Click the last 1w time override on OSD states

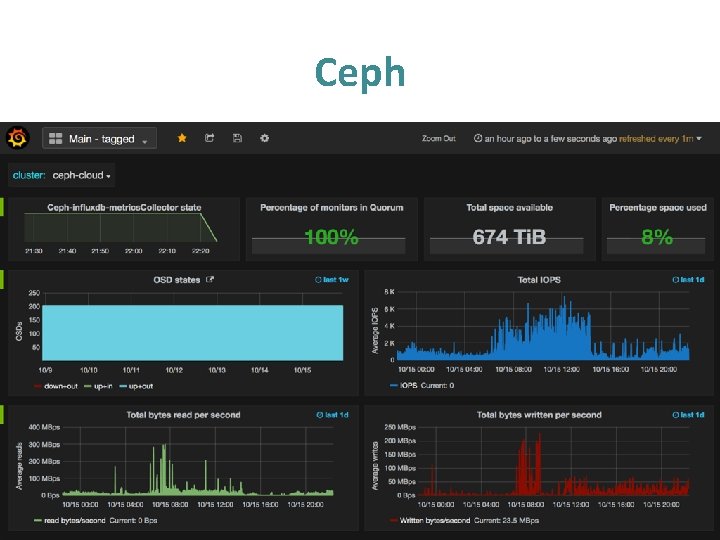(332, 280)
